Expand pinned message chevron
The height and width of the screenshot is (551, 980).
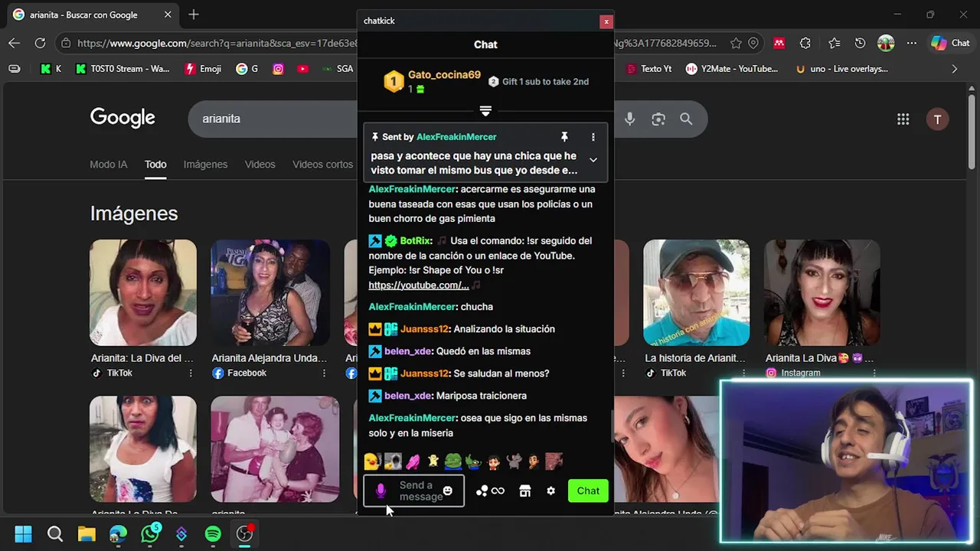click(593, 160)
